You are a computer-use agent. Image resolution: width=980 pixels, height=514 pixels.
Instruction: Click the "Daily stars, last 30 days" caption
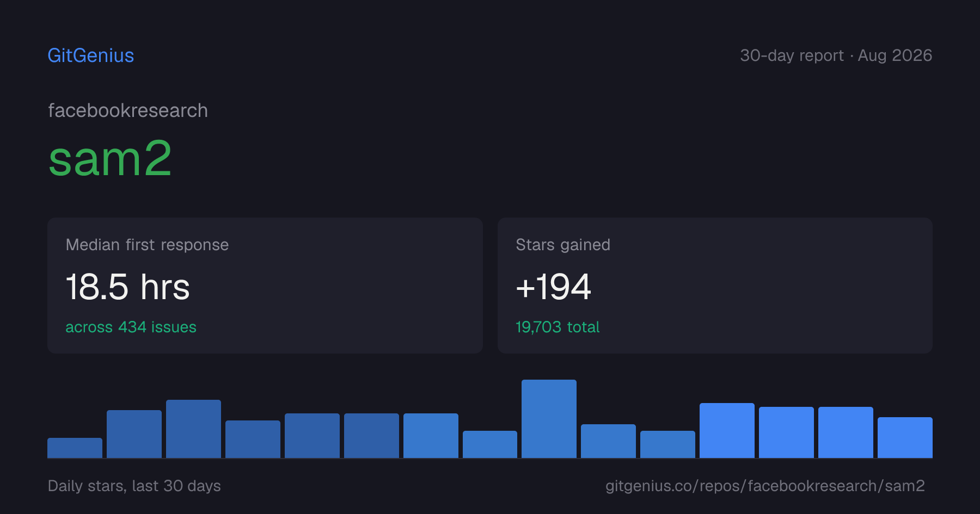[x=134, y=486]
